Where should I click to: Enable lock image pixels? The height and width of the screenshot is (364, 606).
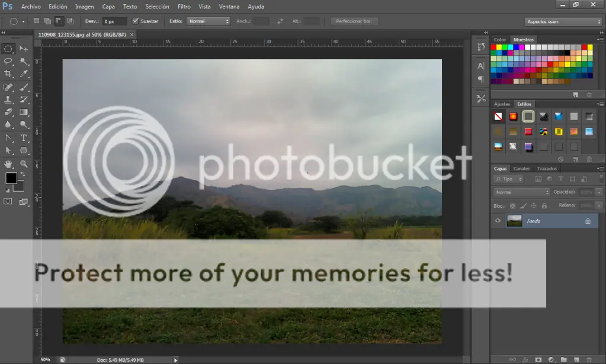click(x=523, y=206)
